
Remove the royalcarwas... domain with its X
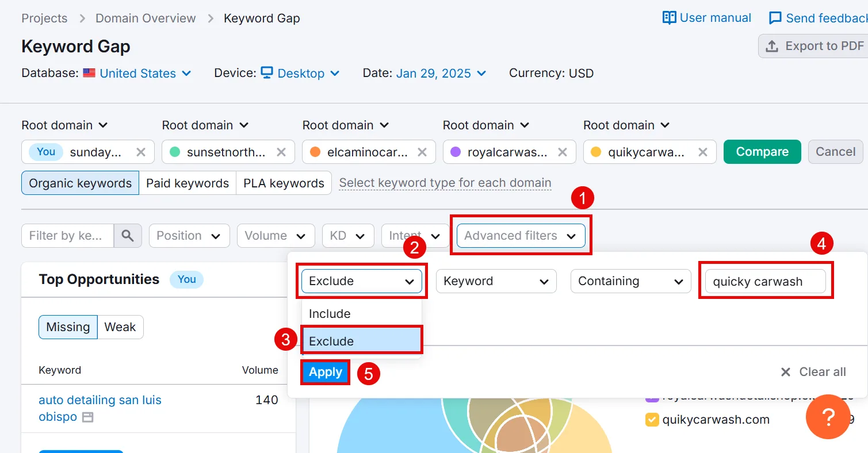tap(562, 152)
